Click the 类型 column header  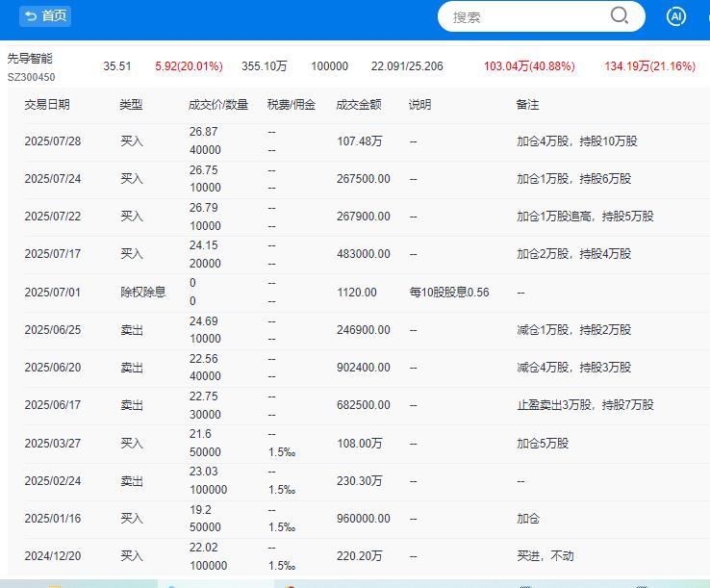pos(131,105)
